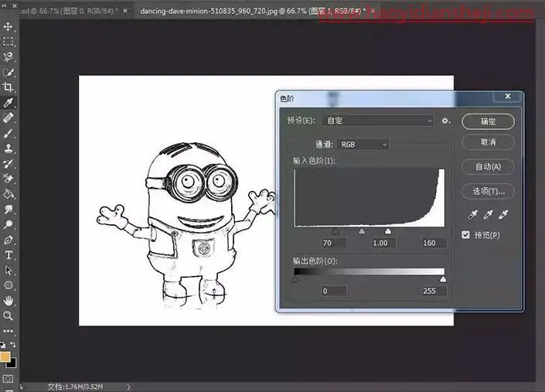
Task: Toggle Quick Mask mode icon
Action: point(8,378)
